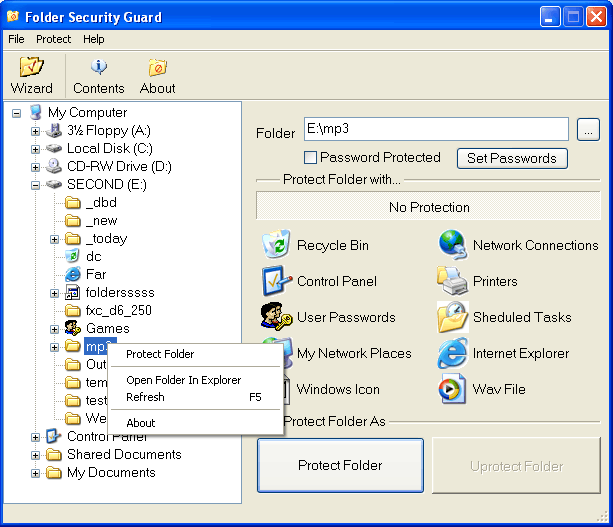The width and height of the screenshot is (613, 527).
Task: Click the large Protect Folder button
Action: pos(340,465)
